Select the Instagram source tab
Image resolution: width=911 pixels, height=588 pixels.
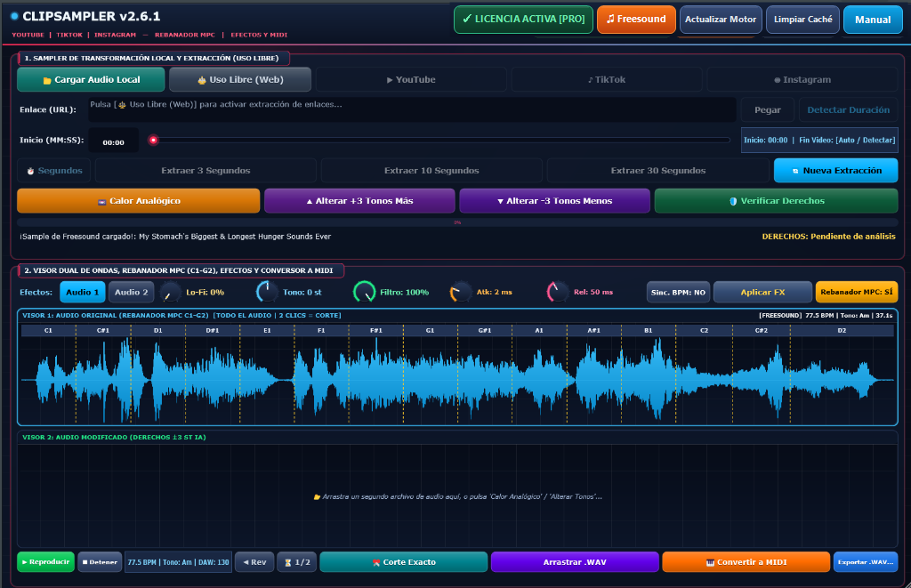tap(802, 79)
